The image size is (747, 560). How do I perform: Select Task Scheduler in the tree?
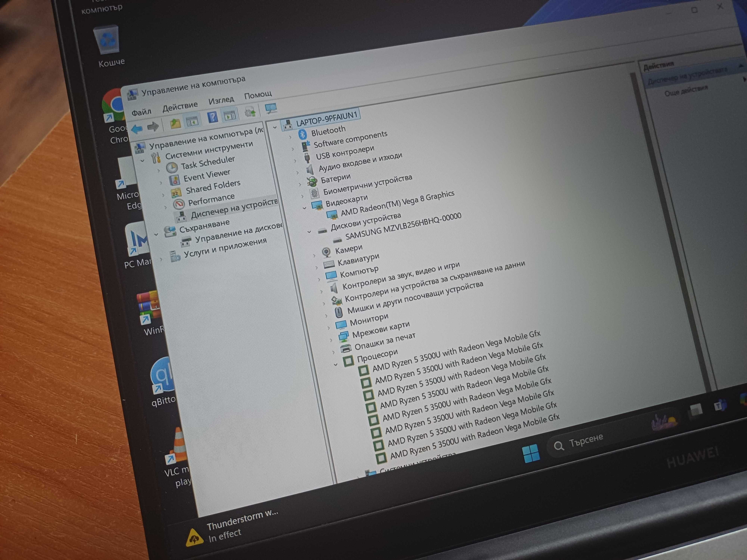coord(207,163)
